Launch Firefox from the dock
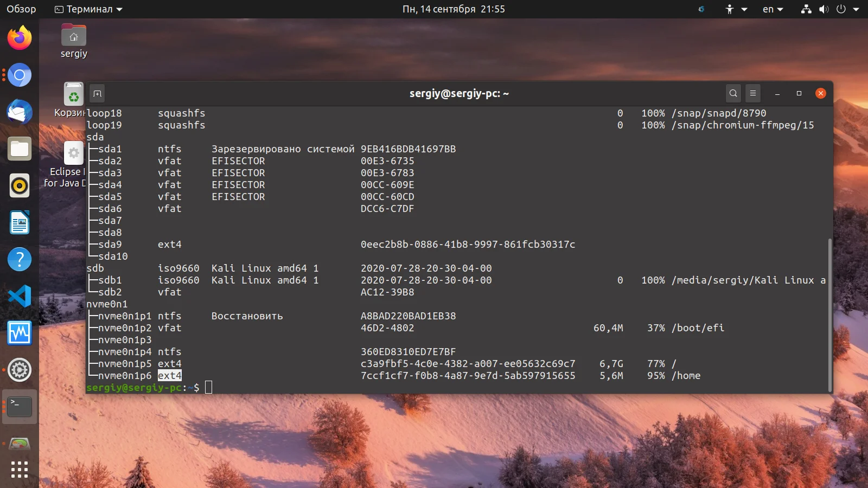868x488 pixels. tap(20, 38)
